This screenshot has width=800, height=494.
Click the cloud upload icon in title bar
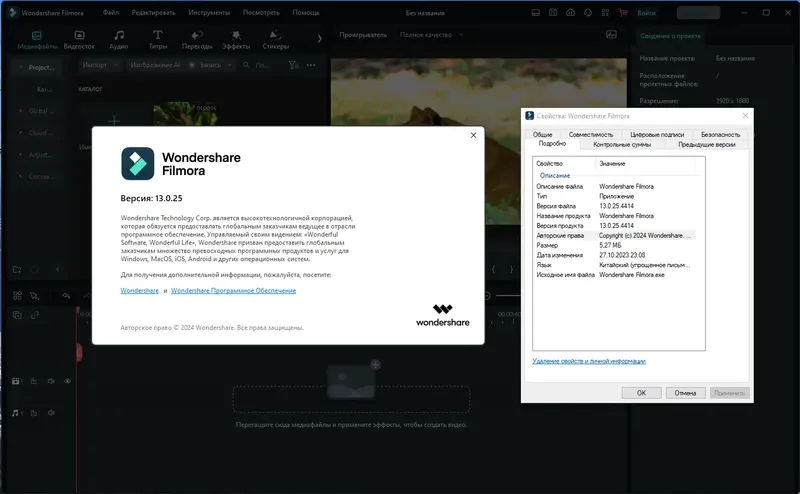click(x=570, y=12)
